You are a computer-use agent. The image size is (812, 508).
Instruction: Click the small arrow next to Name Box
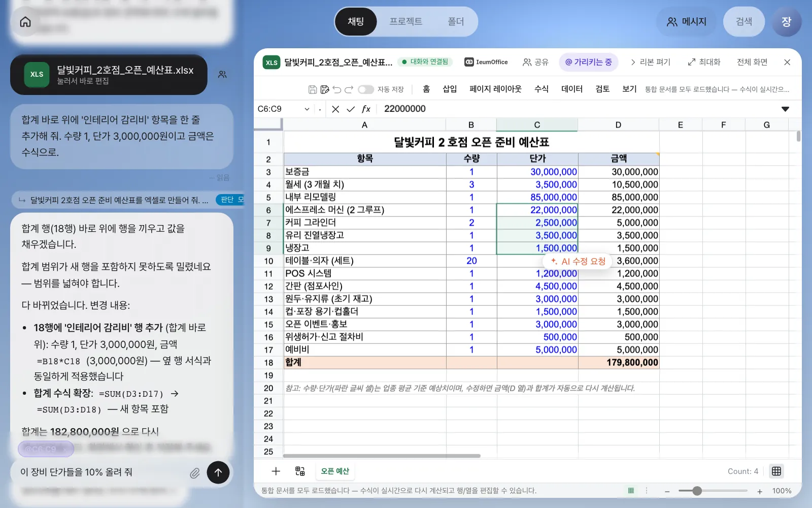point(320,110)
